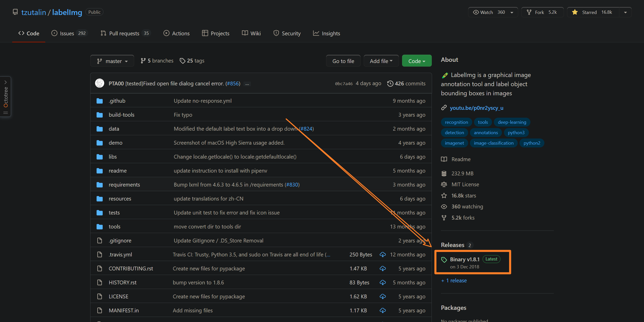The width and height of the screenshot is (644, 322).
Task: Click the link icon beside youtu.be URL
Action: click(x=444, y=108)
